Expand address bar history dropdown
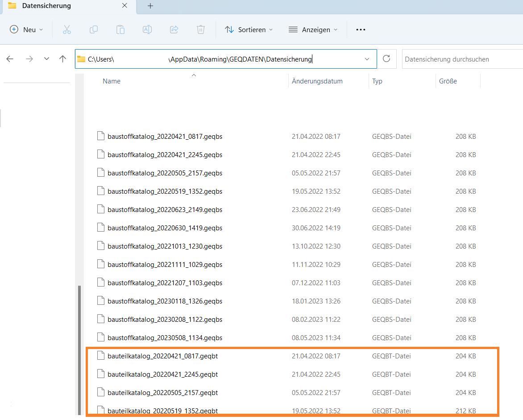Image resolution: width=523 pixels, height=420 pixels. pyautogui.click(x=367, y=59)
